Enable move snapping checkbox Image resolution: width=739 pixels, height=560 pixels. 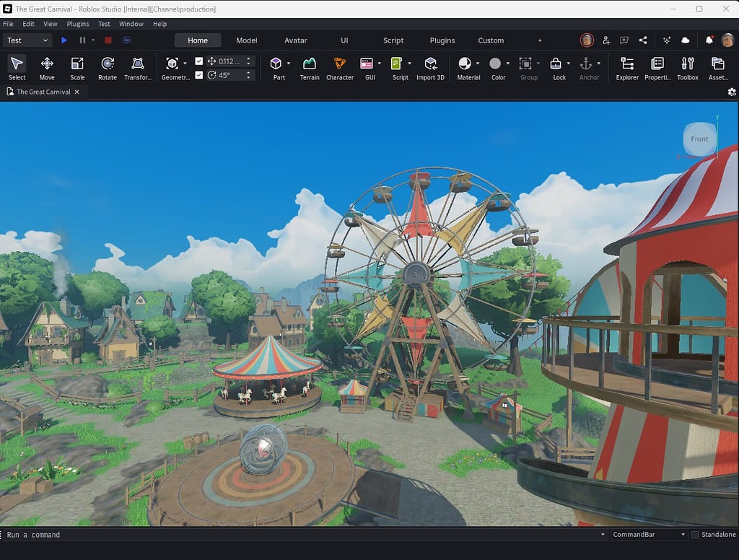point(199,61)
